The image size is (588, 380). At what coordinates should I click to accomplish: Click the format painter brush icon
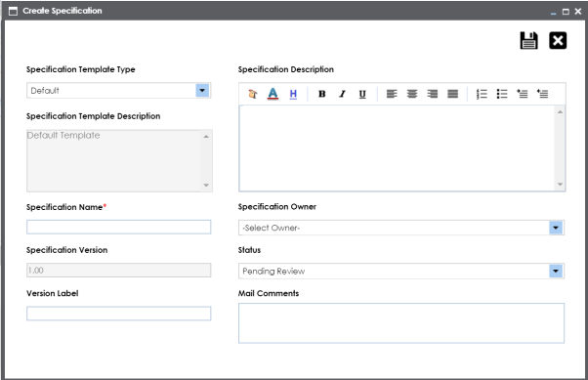click(x=253, y=94)
